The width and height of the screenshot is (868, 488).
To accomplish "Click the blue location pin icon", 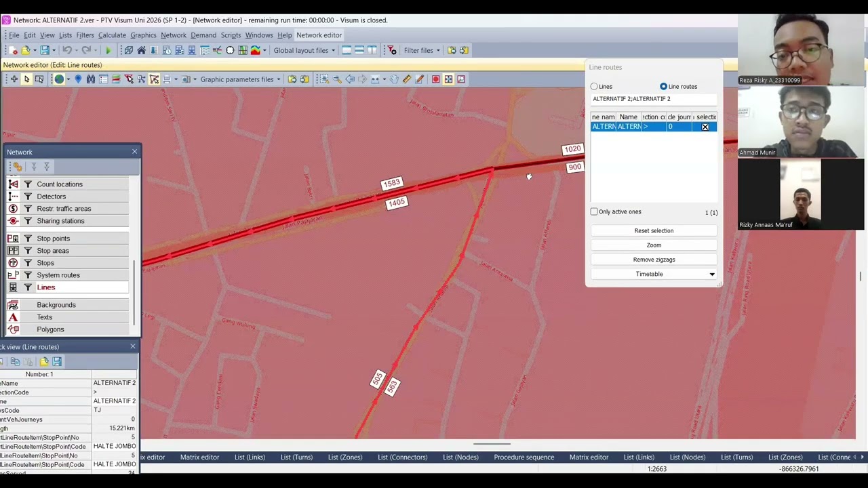I will pos(78,79).
